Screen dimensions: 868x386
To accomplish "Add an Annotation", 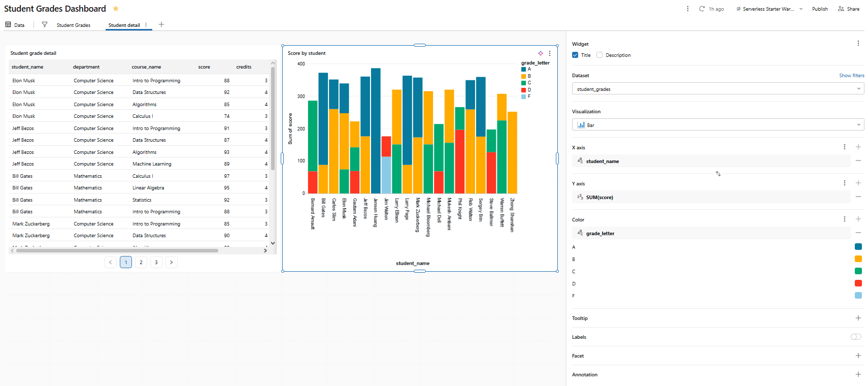I will (x=858, y=374).
